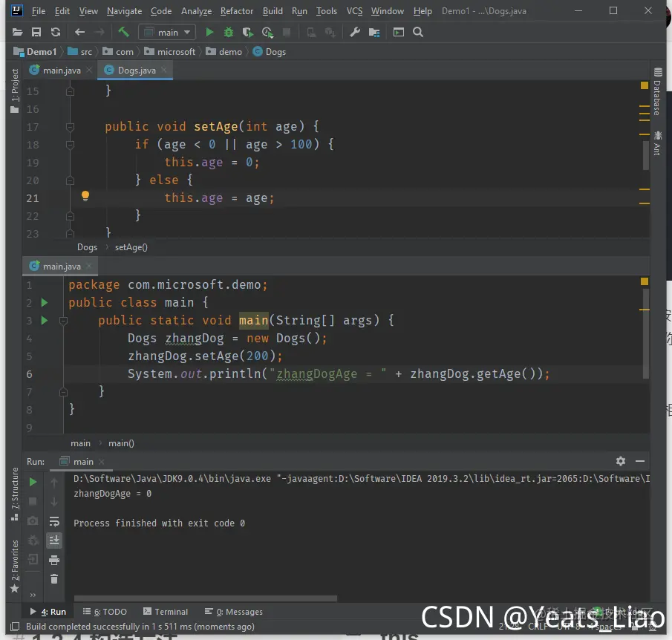672x640 pixels.
Task: Run main method from gutter arrow at line 3
Action: 44,320
